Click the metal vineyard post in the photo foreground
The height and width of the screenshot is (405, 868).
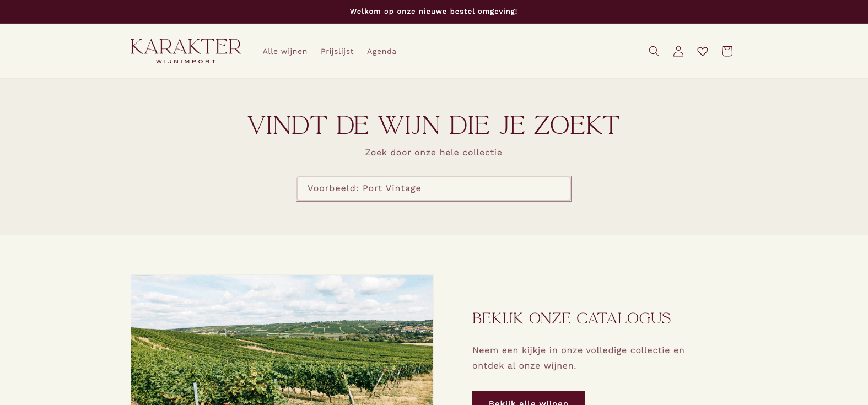tap(196, 394)
